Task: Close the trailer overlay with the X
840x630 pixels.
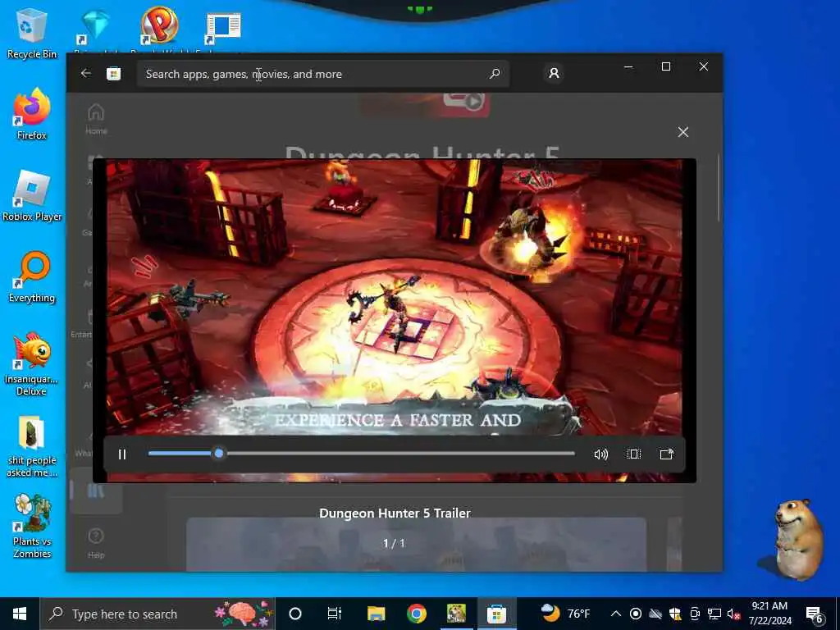Action: point(683,132)
